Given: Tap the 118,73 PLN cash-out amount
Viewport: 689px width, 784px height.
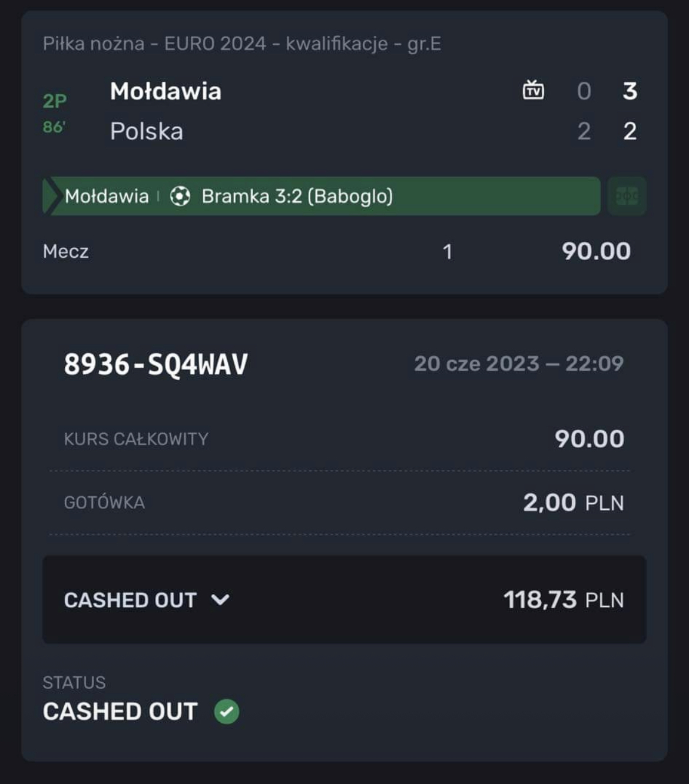Looking at the screenshot, I should pyautogui.click(x=563, y=600).
